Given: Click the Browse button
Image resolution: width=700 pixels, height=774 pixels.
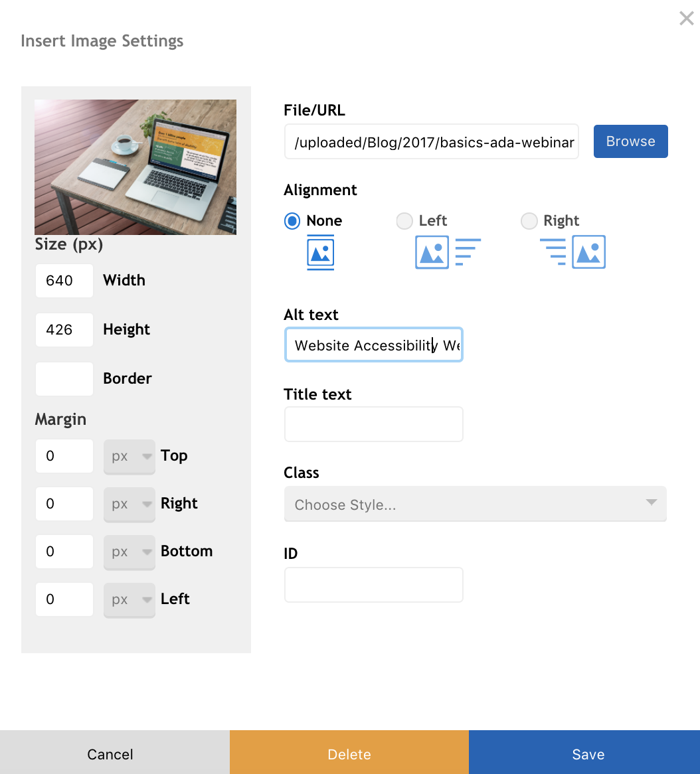Looking at the screenshot, I should coord(630,141).
